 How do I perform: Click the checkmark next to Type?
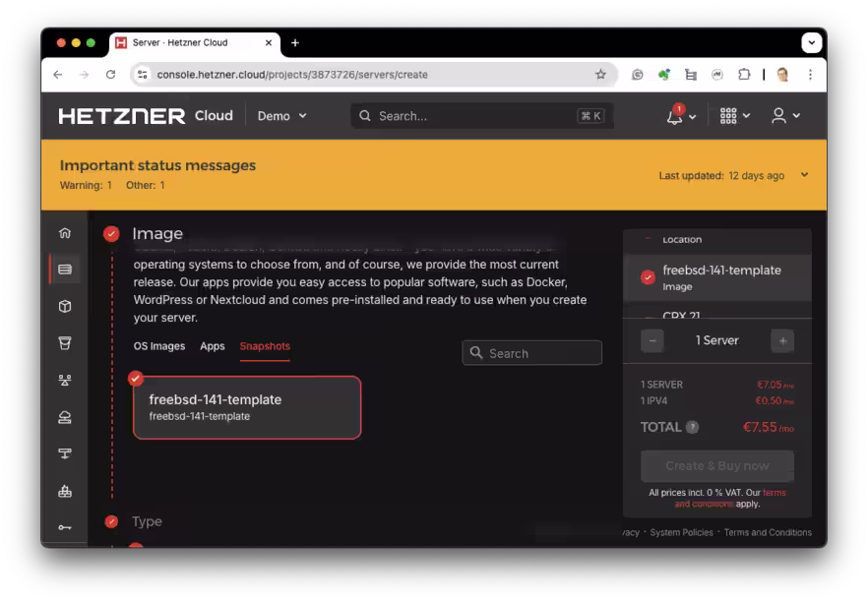(109, 521)
